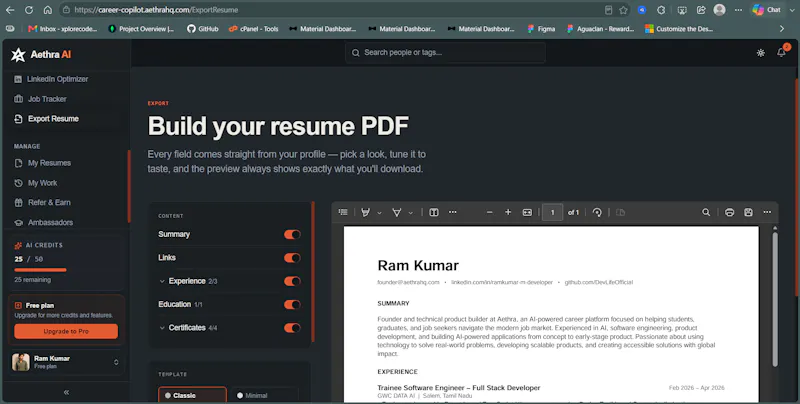This screenshot has height=404, width=800.
Task: Toggle the Experience section switch
Action: pyautogui.click(x=292, y=281)
